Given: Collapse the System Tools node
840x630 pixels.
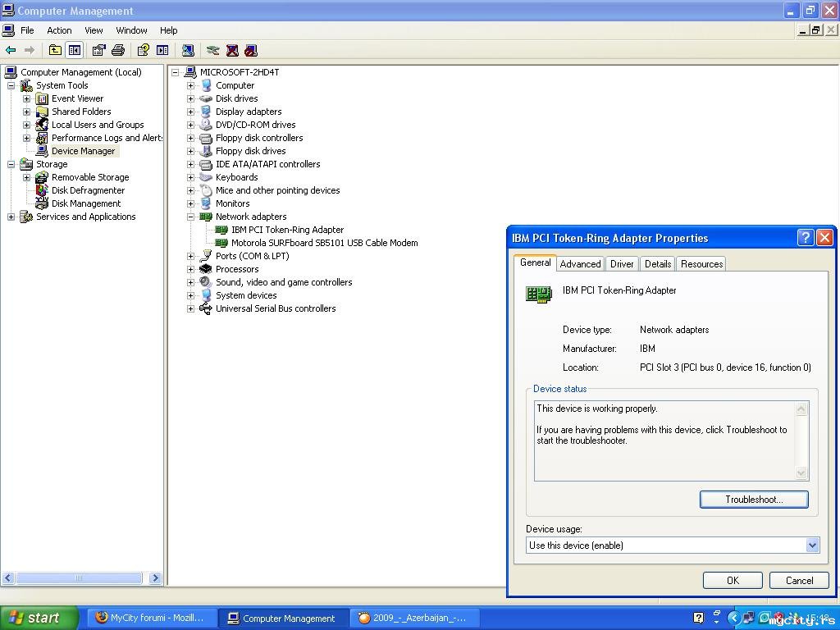Looking at the screenshot, I should [11, 85].
